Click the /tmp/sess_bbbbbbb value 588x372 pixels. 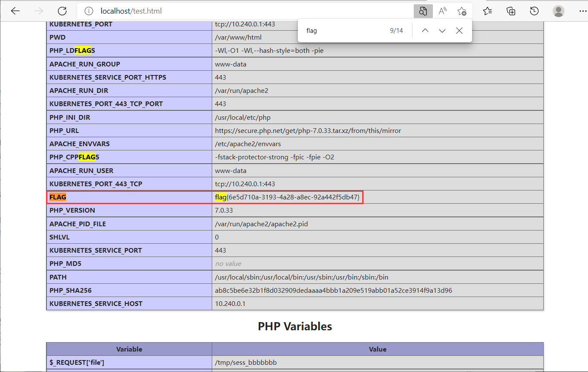pos(246,363)
